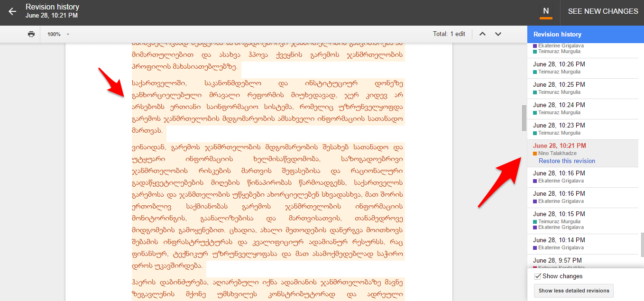
Task: Click the Revision history panel header
Action: 557,35
